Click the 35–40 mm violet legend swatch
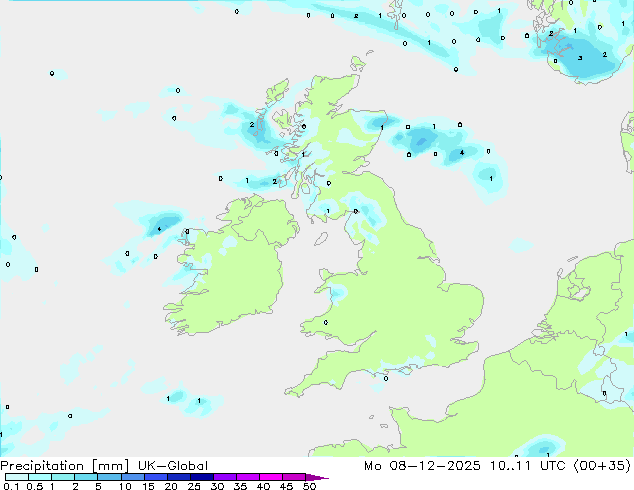The image size is (634, 490). [x=248, y=477]
